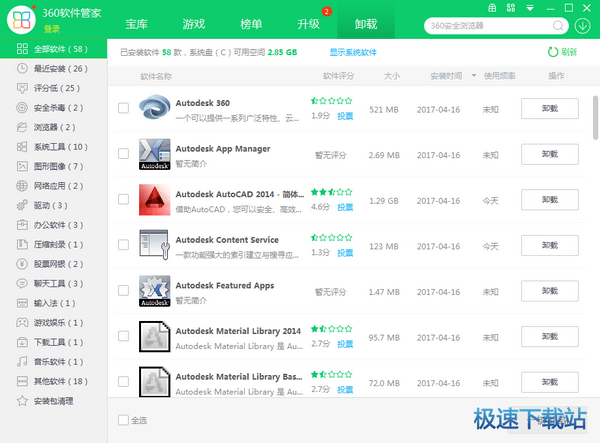Uninstall Autodesk App Manager
This screenshot has height=443, width=600.
(549, 154)
